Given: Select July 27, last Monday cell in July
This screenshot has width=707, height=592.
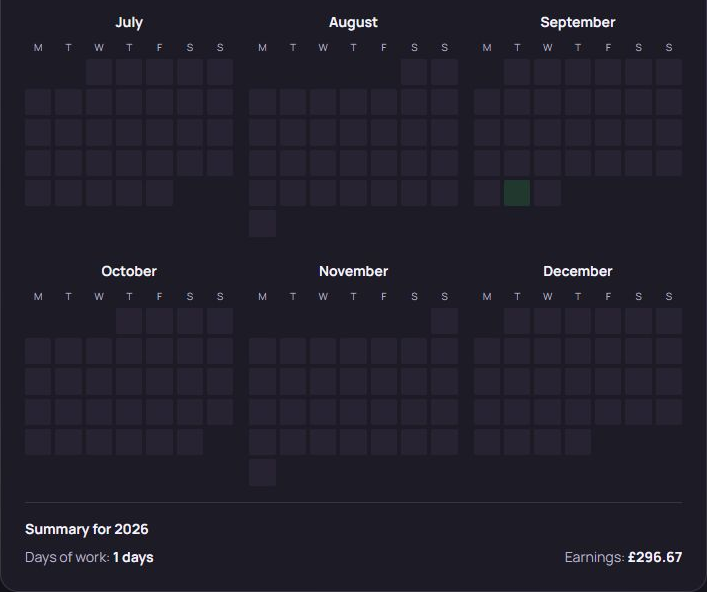Looking at the screenshot, I should (38, 193).
